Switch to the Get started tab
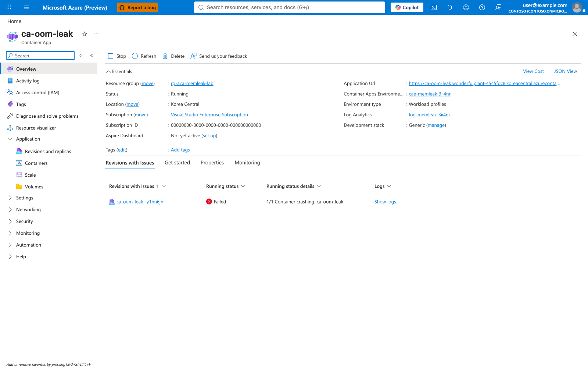The image size is (588, 368). [x=177, y=163]
